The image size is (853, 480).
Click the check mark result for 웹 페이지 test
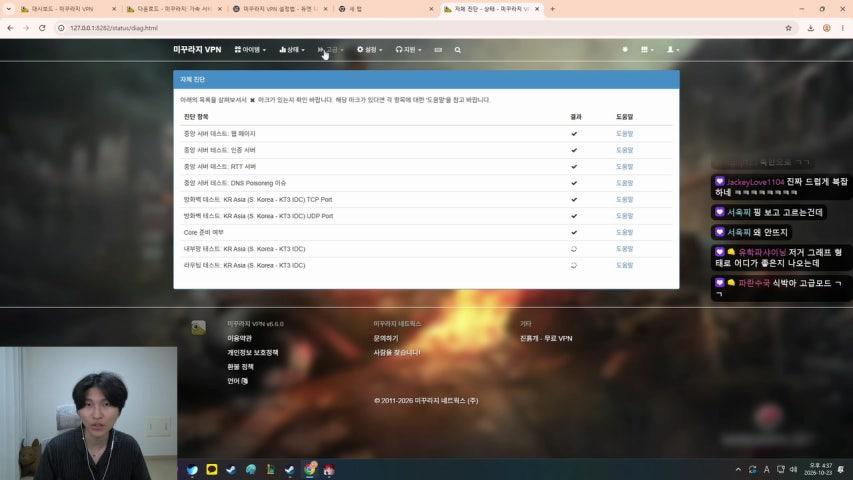pos(574,133)
